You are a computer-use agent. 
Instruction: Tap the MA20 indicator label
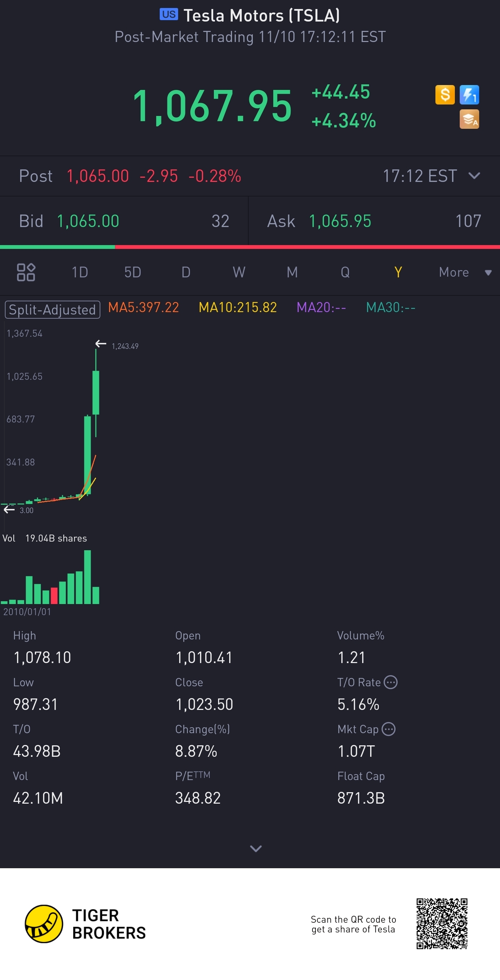click(321, 307)
